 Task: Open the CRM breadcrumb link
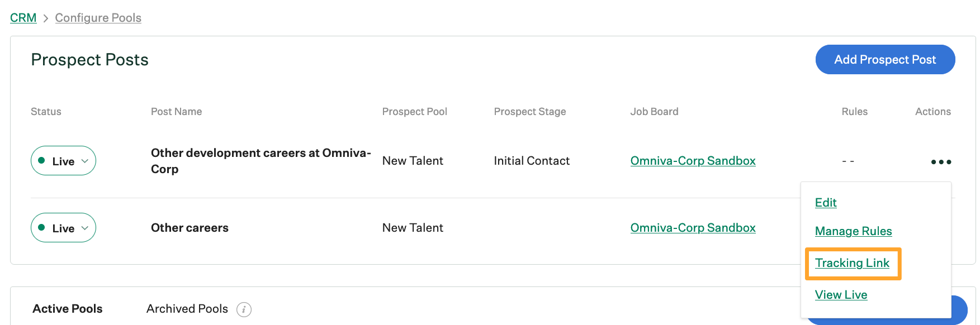(22, 17)
